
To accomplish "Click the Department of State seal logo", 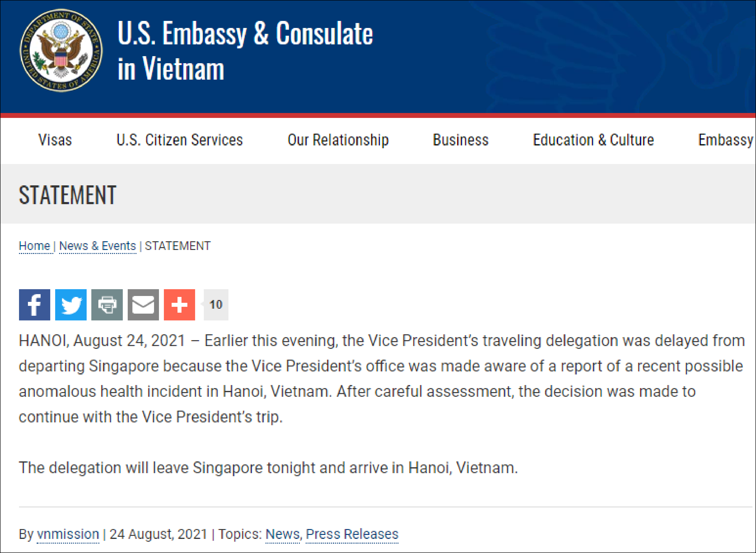I will [x=61, y=51].
